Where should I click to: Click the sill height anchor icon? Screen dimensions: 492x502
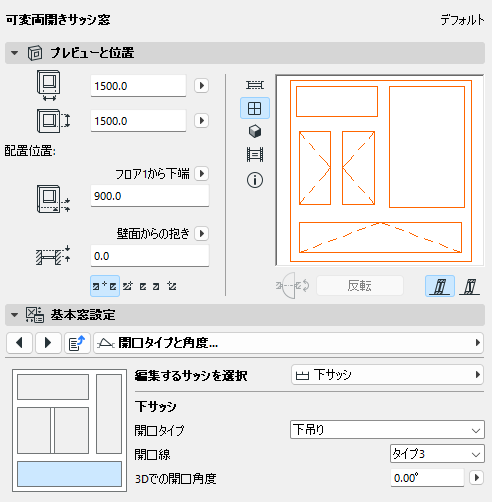(53, 199)
